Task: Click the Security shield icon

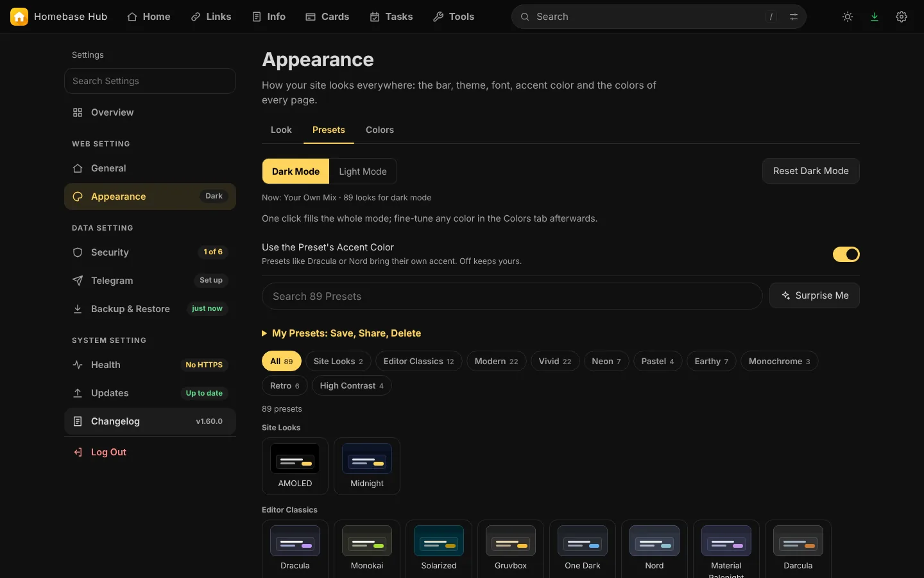Action: (x=78, y=252)
